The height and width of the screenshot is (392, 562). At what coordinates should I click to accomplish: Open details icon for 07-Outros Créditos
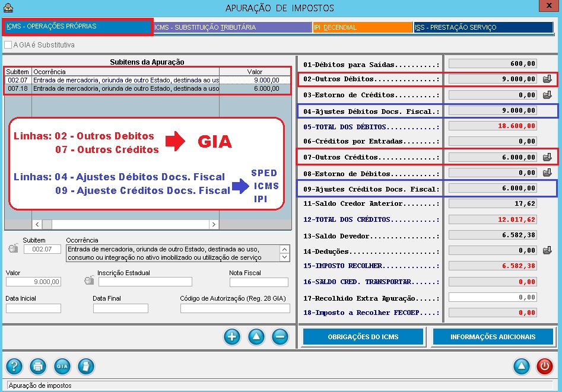(547, 157)
